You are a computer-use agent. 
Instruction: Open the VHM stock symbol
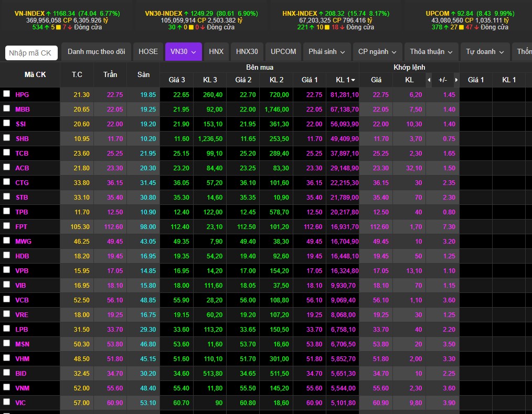[x=22, y=358]
